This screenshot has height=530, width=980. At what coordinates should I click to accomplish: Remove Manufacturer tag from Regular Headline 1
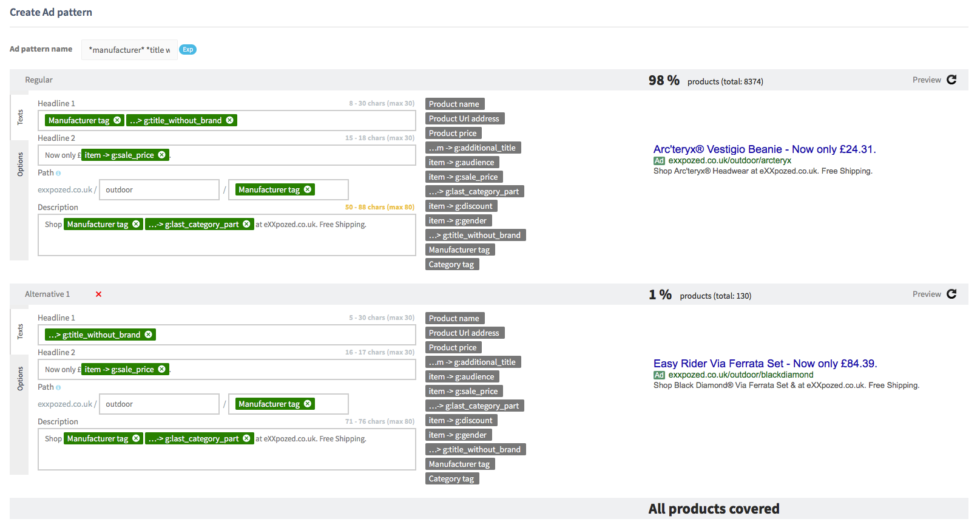(117, 120)
